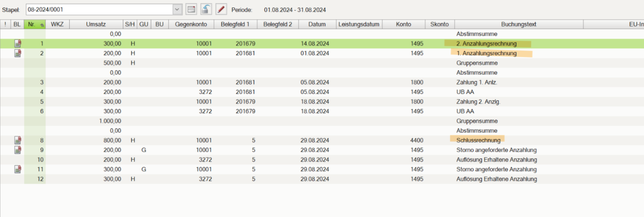
Task: Open the document icon in row 11
Action: click(x=18, y=169)
